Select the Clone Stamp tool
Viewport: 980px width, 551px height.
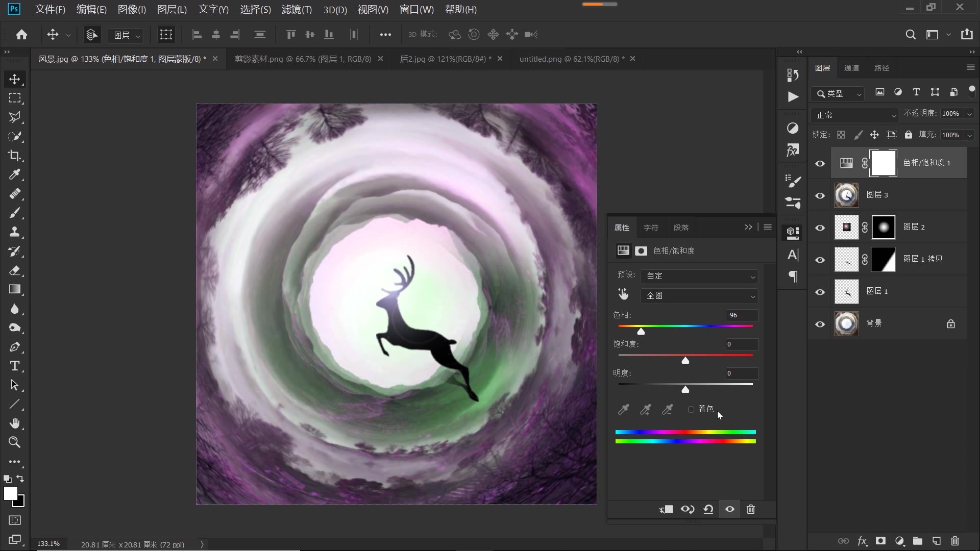[x=14, y=232]
